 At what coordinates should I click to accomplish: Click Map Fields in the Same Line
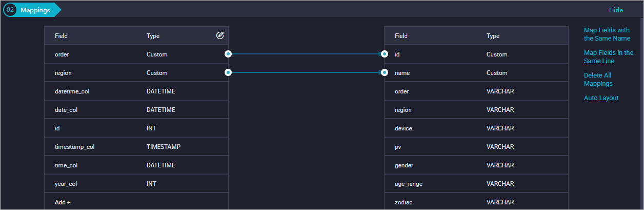[x=609, y=57]
